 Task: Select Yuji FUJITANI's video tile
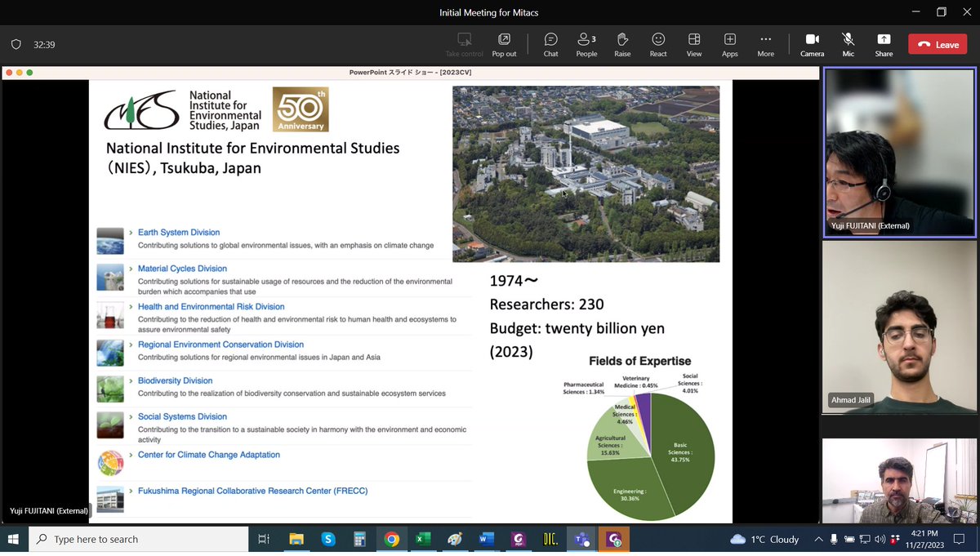coord(900,153)
